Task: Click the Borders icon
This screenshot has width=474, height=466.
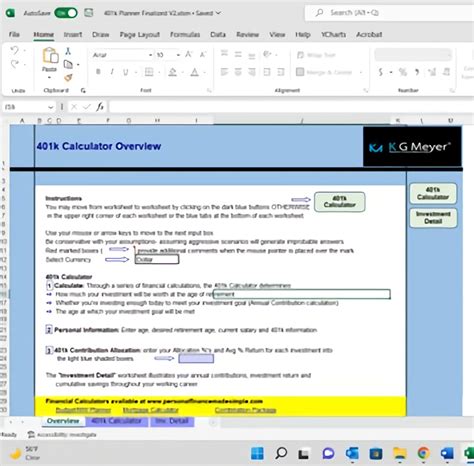Action: [x=149, y=72]
